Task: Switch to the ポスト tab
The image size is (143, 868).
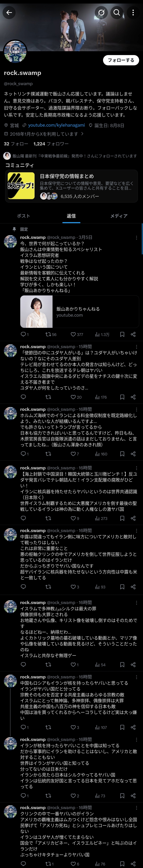Action: (24, 216)
